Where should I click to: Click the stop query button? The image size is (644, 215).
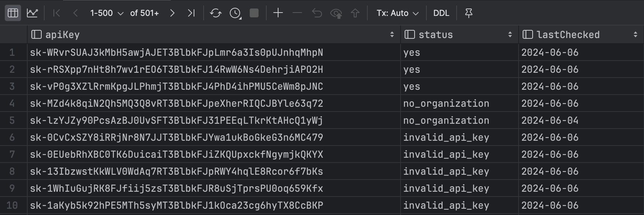click(x=254, y=13)
